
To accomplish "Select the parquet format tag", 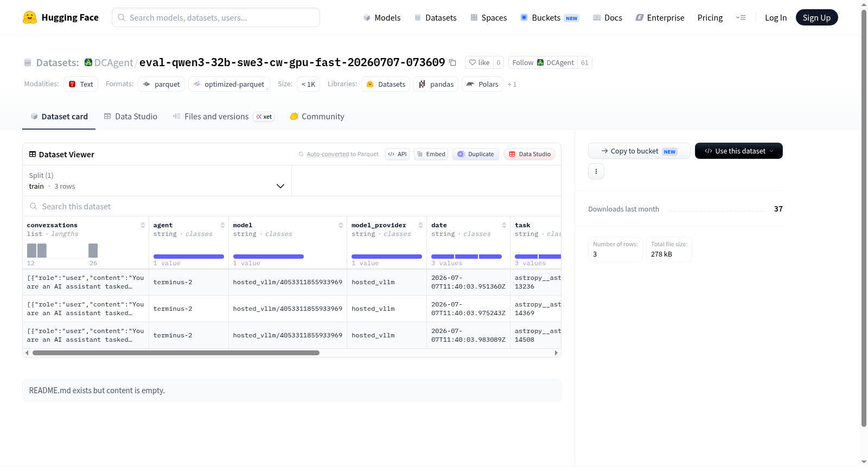I will (162, 84).
